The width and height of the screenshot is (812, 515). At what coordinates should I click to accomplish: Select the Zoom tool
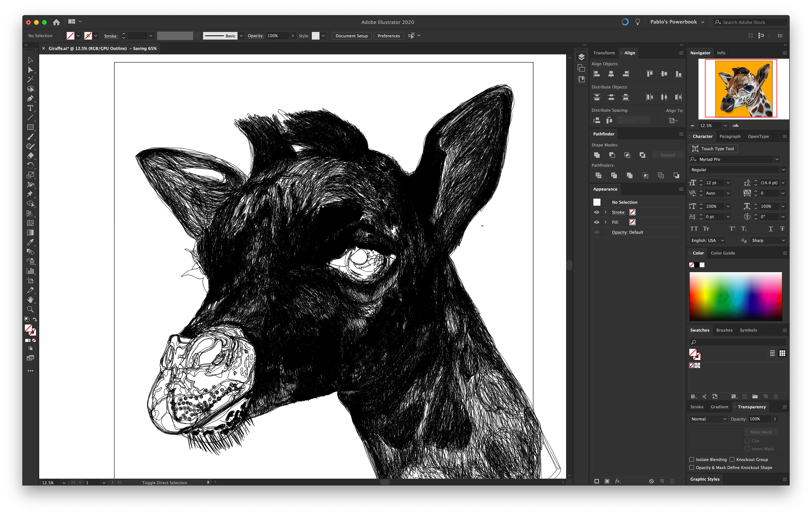coord(30,309)
